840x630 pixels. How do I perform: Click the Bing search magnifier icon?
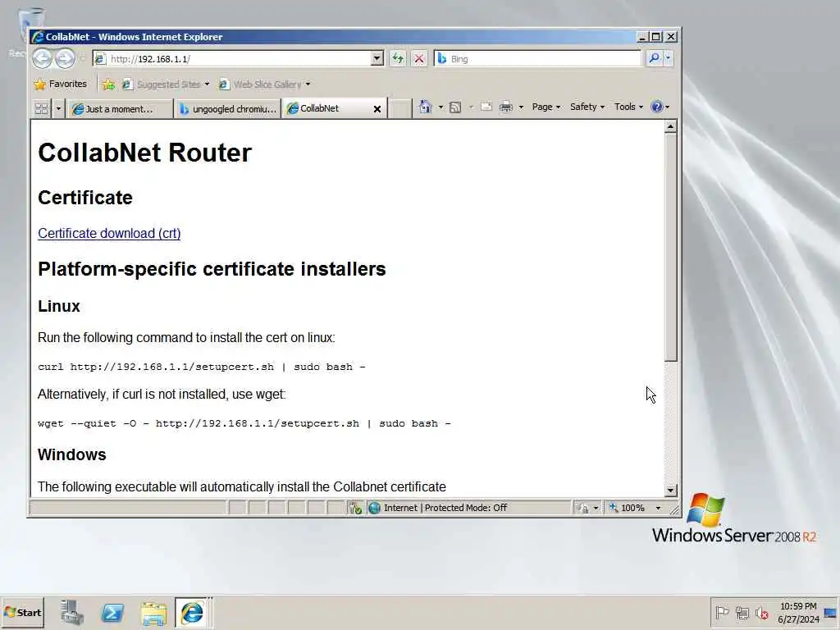[654, 58]
